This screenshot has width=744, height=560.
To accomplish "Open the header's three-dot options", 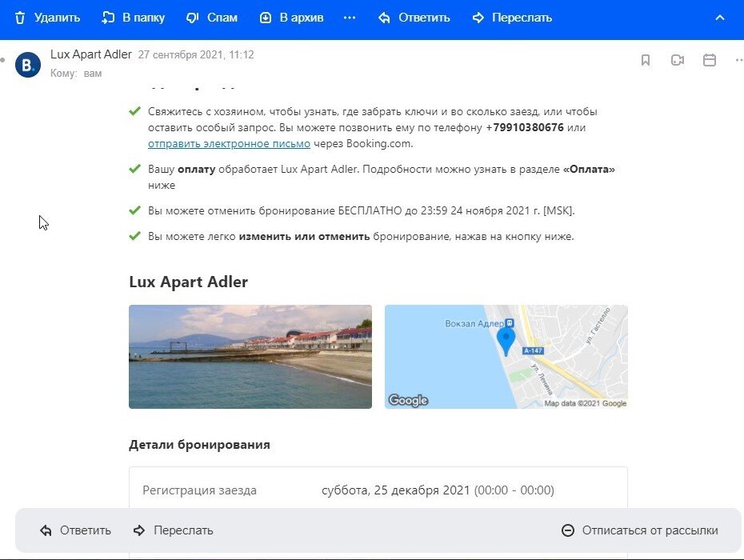I will pyautogui.click(x=739, y=60).
